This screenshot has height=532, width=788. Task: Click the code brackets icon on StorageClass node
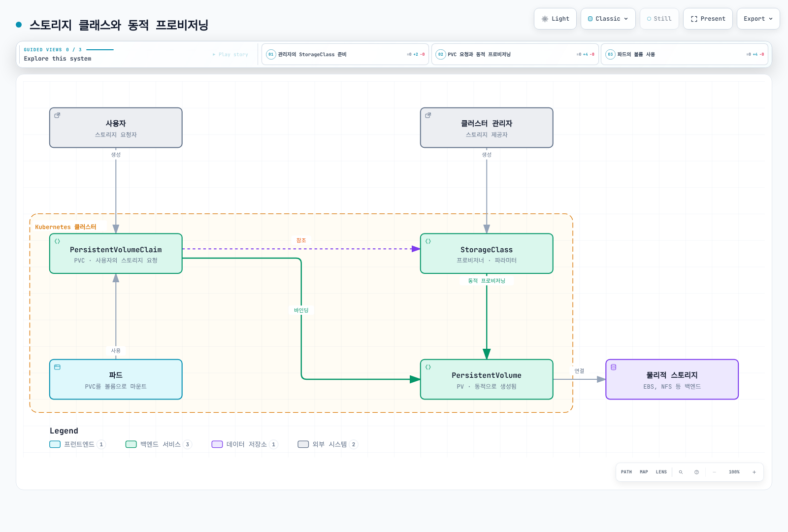(x=428, y=241)
